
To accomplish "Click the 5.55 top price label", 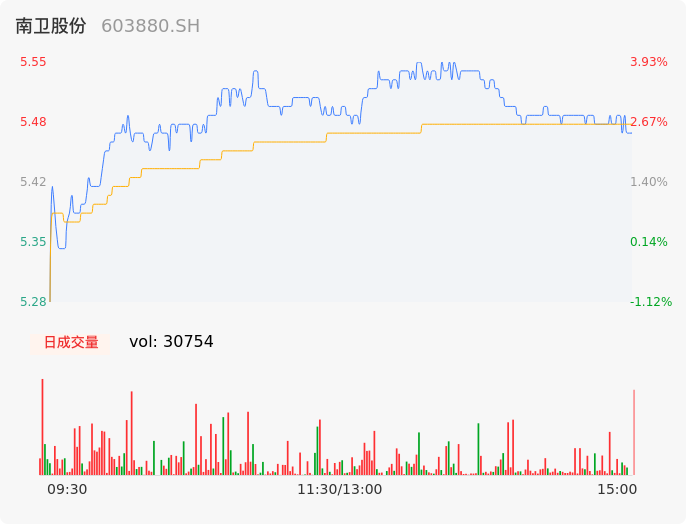I will point(33,62).
